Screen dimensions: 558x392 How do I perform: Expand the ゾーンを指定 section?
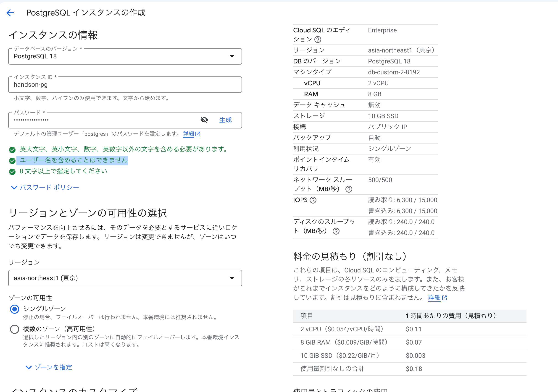(x=49, y=367)
